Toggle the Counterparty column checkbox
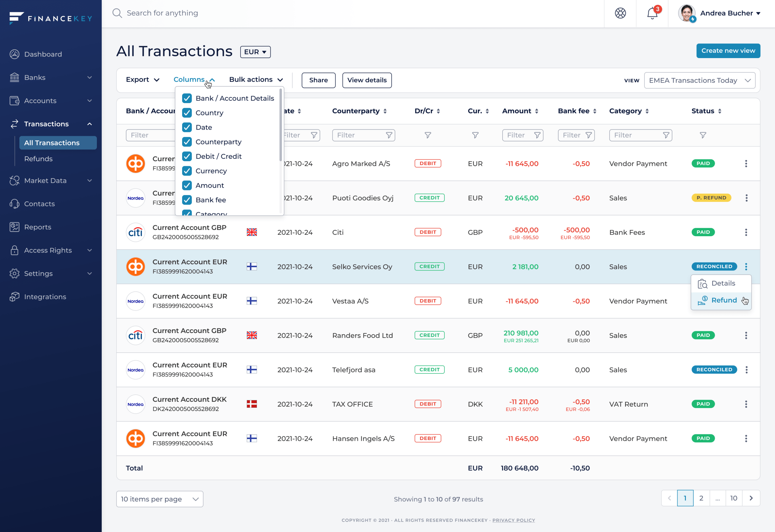775x532 pixels. (x=187, y=142)
